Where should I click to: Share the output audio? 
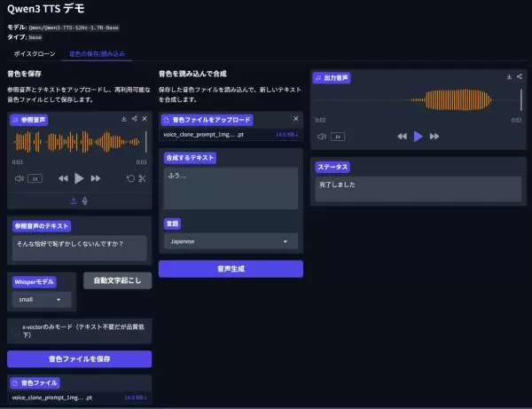(x=520, y=76)
